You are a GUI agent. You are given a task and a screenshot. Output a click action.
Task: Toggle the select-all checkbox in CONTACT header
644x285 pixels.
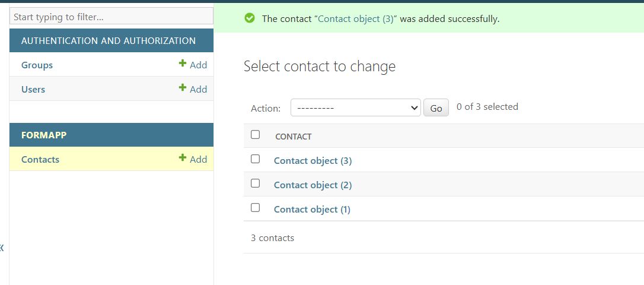[255, 134]
